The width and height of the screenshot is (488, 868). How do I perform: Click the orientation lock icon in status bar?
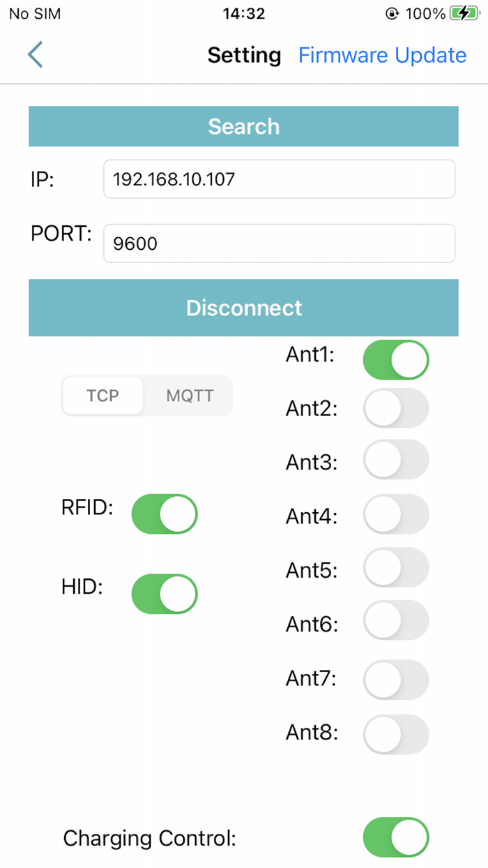(x=392, y=13)
